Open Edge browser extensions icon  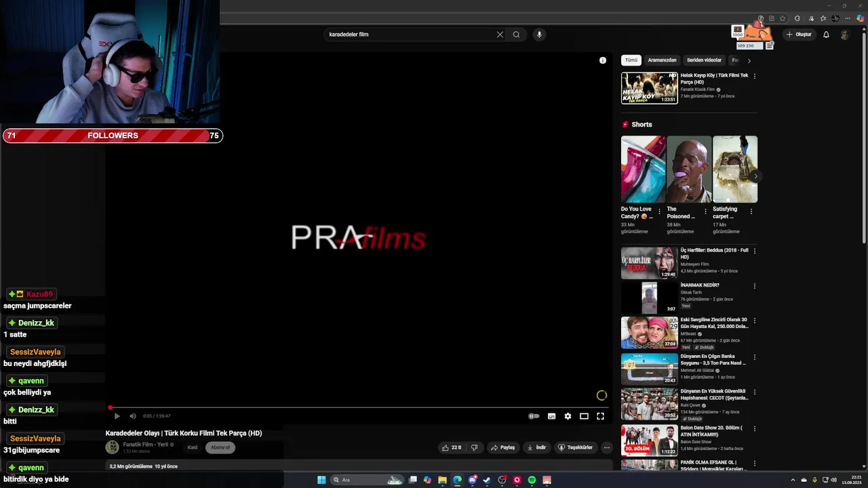tap(797, 18)
